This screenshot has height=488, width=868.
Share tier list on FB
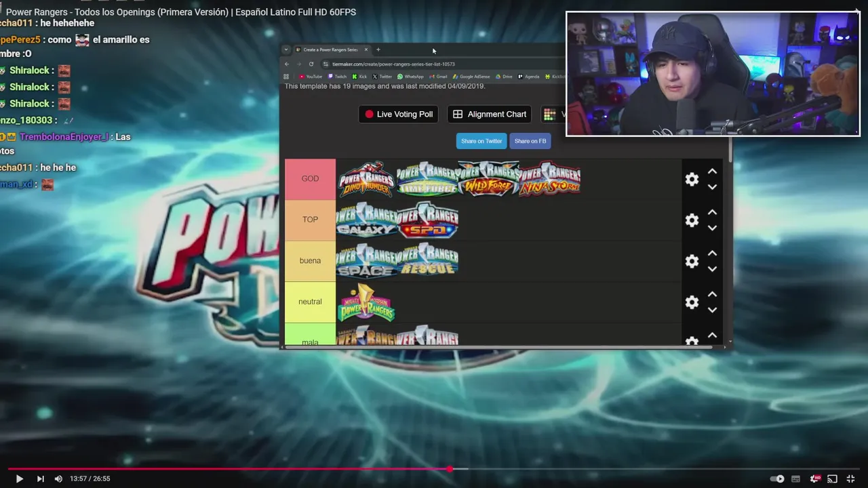point(530,141)
